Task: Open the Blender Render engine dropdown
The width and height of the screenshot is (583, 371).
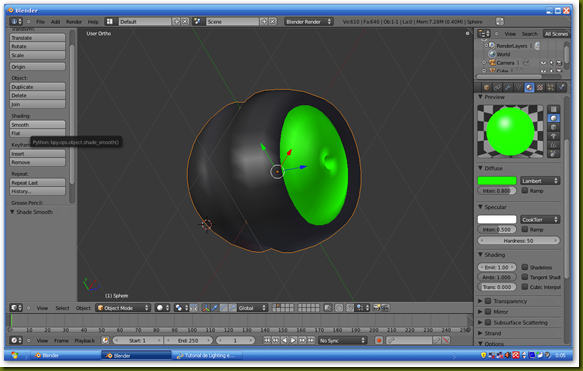Action: point(309,22)
